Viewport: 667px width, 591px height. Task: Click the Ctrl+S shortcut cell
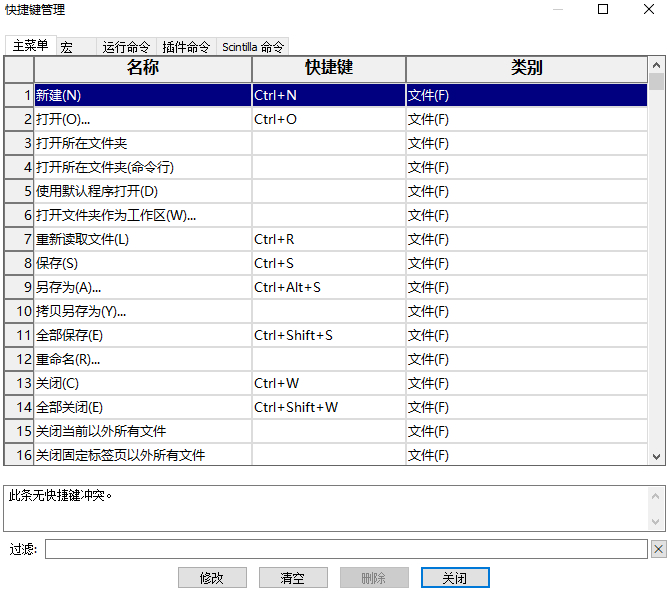coord(329,263)
